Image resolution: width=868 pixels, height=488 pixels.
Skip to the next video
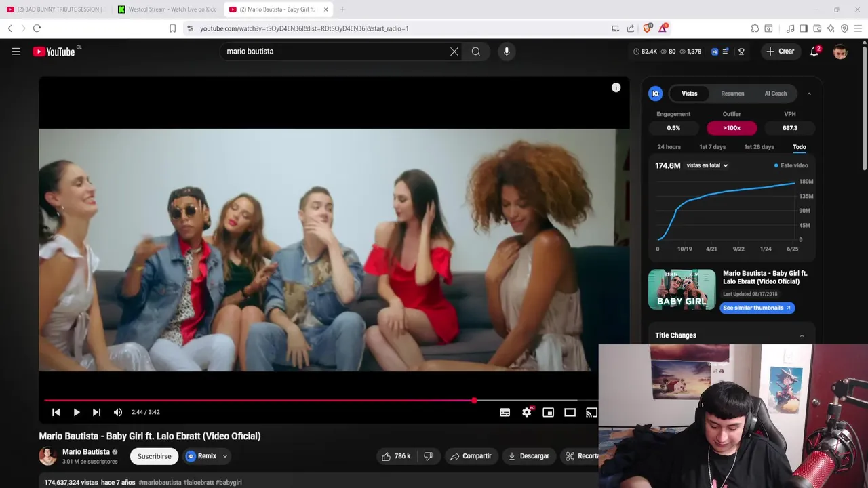[97, 412]
